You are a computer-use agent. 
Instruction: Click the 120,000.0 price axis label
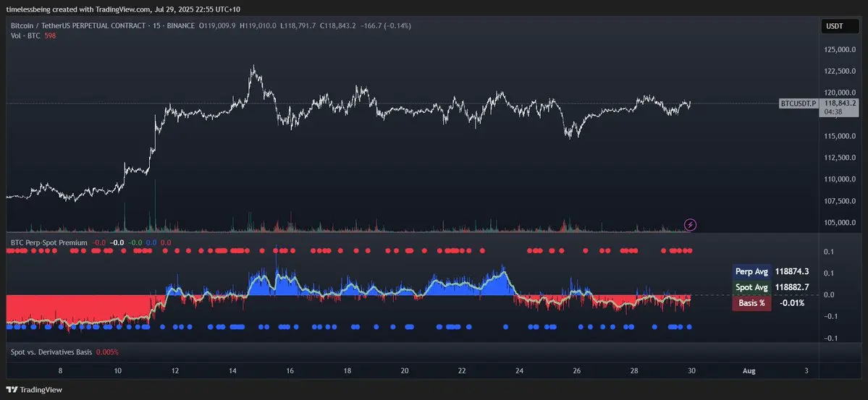(841, 93)
